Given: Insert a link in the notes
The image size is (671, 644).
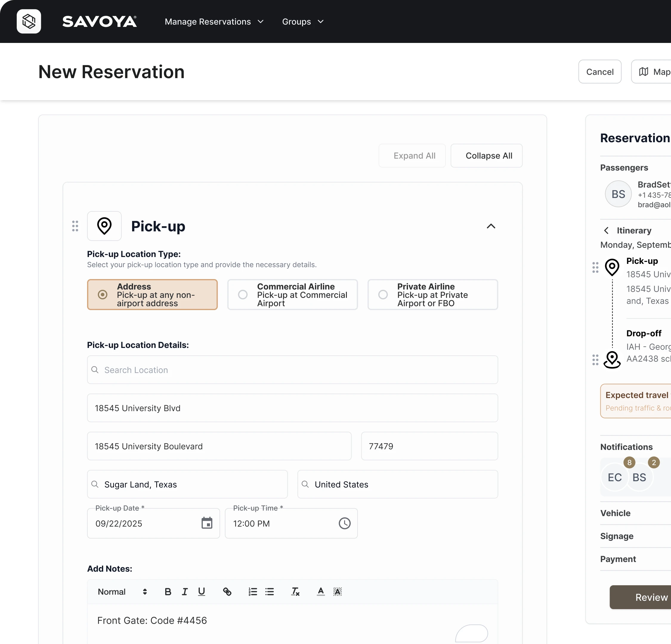Looking at the screenshot, I should pos(227,592).
